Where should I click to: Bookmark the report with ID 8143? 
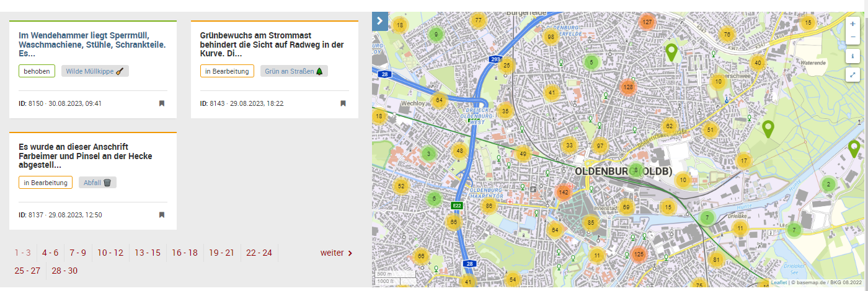[x=343, y=103]
